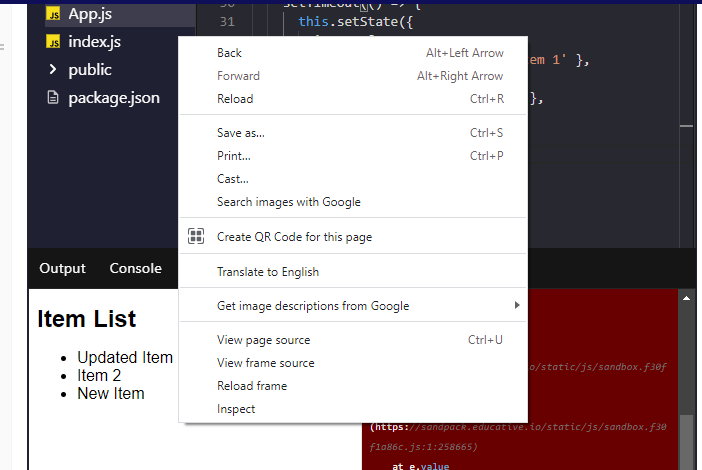Click the JS icon beside App.js

pyautogui.click(x=54, y=15)
